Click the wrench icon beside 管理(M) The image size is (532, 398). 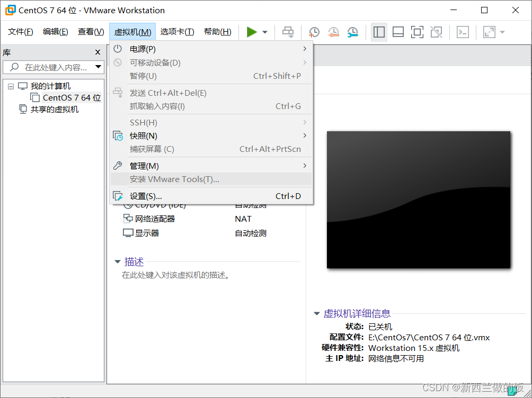tap(118, 166)
